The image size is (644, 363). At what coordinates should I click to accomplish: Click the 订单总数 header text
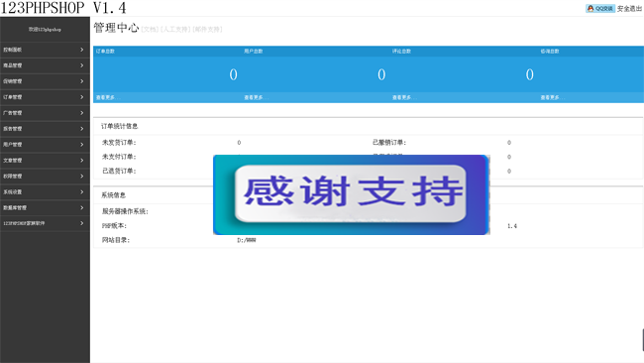pyautogui.click(x=105, y=52)
